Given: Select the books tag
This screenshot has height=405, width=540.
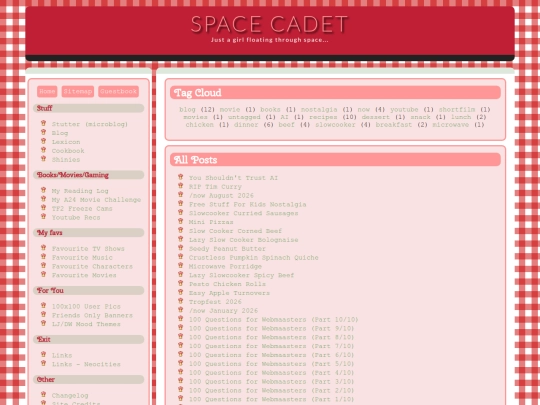Looking at the screenshot, I should tap(270, 110).
